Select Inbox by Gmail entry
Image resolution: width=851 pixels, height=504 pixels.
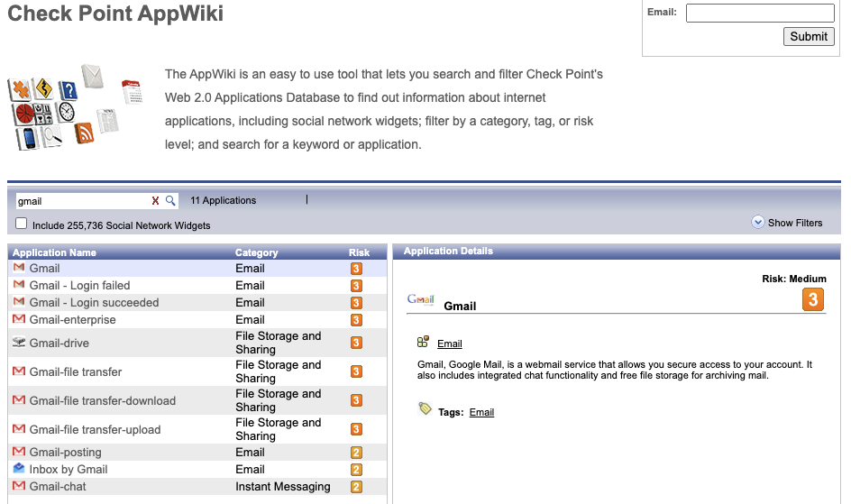point(197,469)
